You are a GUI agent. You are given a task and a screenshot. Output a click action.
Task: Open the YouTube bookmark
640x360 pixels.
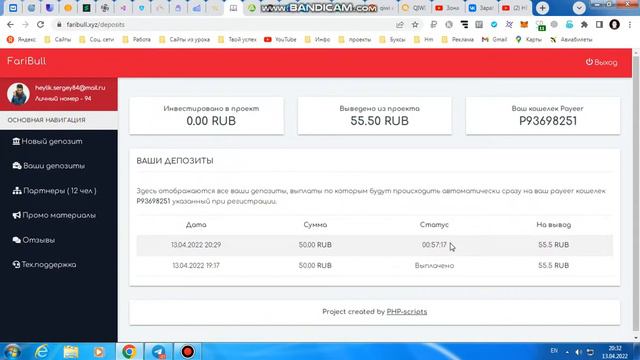[x=280, y=40]
